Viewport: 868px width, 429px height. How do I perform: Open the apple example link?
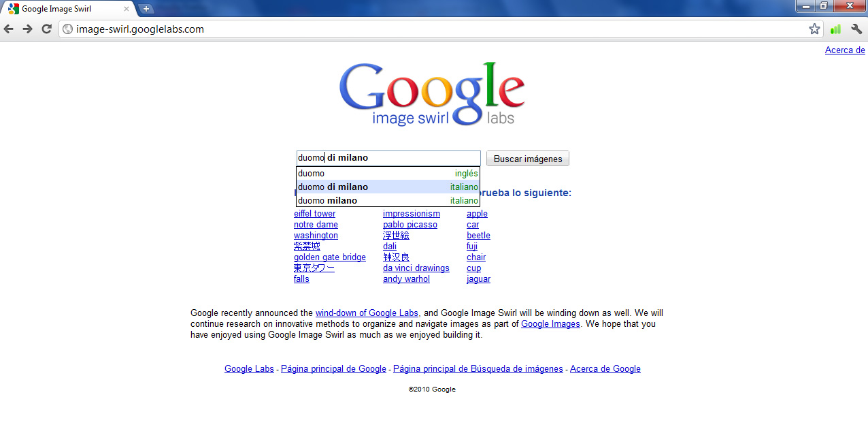[477, 214]
